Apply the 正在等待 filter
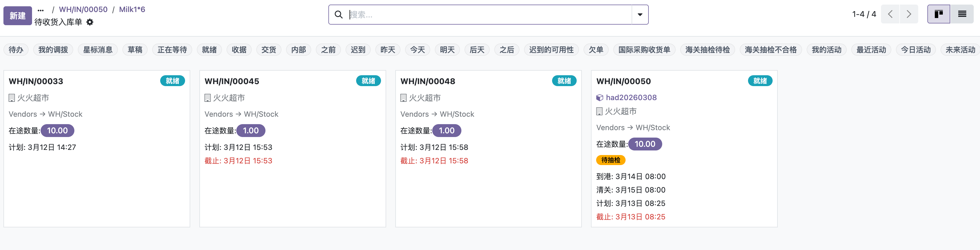This screenshot has width=980, height=250. [x=172, y=50]
